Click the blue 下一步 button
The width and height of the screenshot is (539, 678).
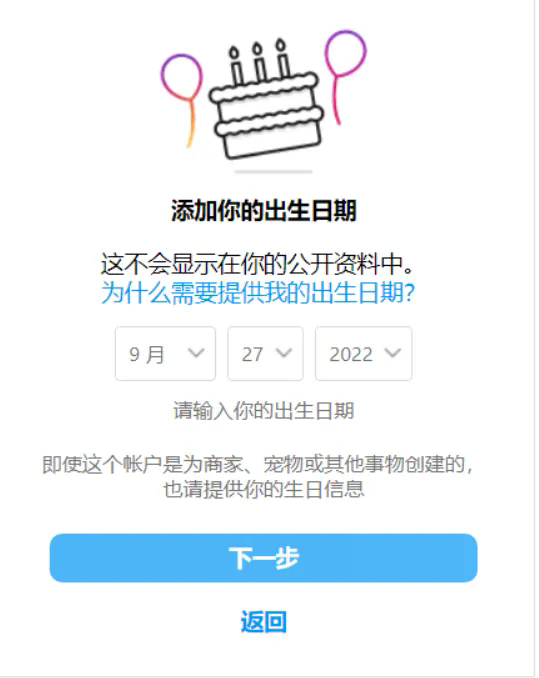click(x=264, y=558)
